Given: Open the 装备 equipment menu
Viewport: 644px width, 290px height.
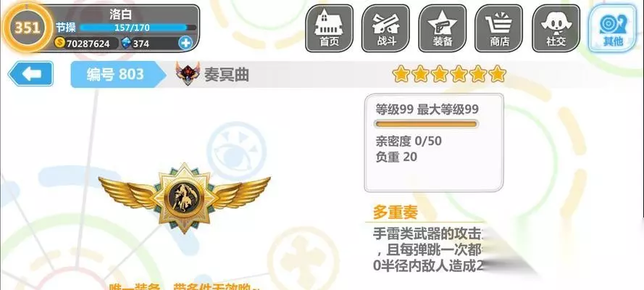Looking at the screenshot, I should [443, 28].
